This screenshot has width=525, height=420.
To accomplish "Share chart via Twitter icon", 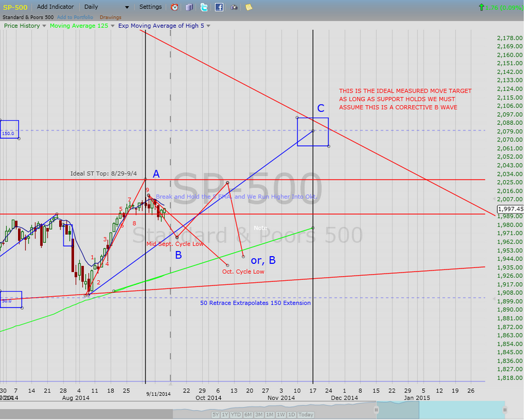I will point(204,7).
